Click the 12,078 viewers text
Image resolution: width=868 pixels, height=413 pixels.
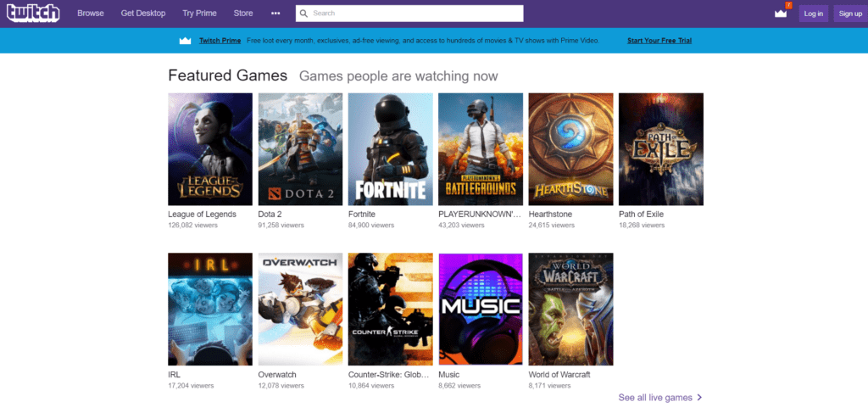click(x=281, y=385)
